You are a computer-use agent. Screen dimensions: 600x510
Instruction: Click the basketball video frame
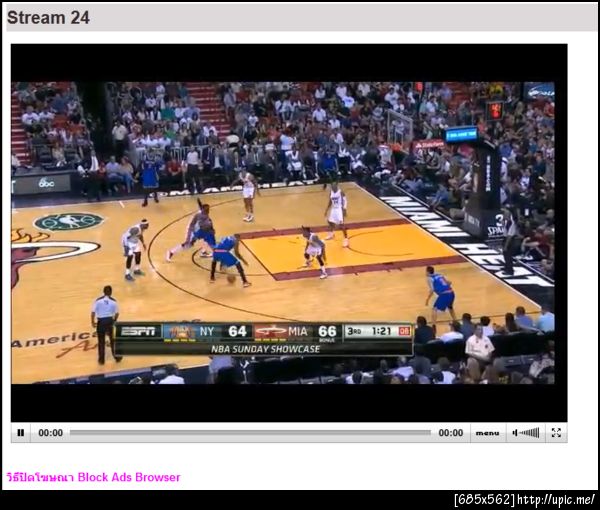[x=283, y=233]
